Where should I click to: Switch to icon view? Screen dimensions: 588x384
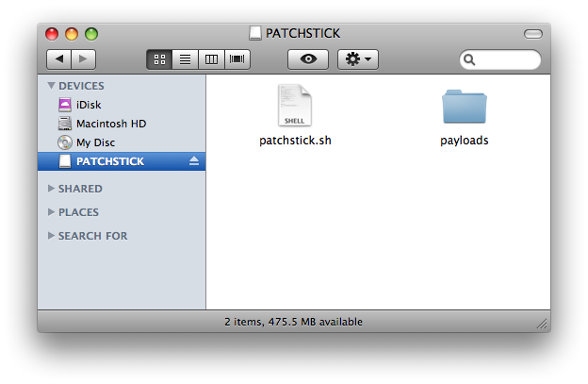(x=159, y=59)
